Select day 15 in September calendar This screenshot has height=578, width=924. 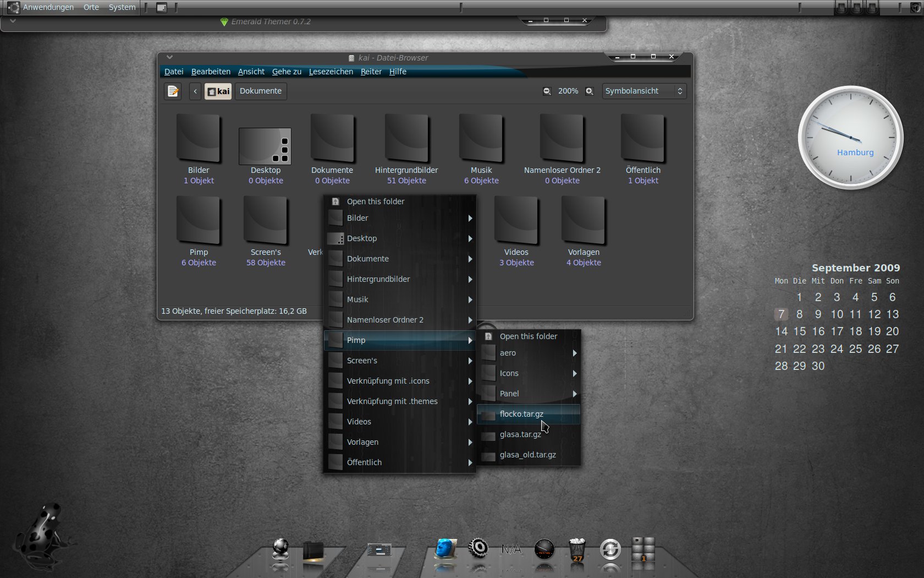click(800, 331)
